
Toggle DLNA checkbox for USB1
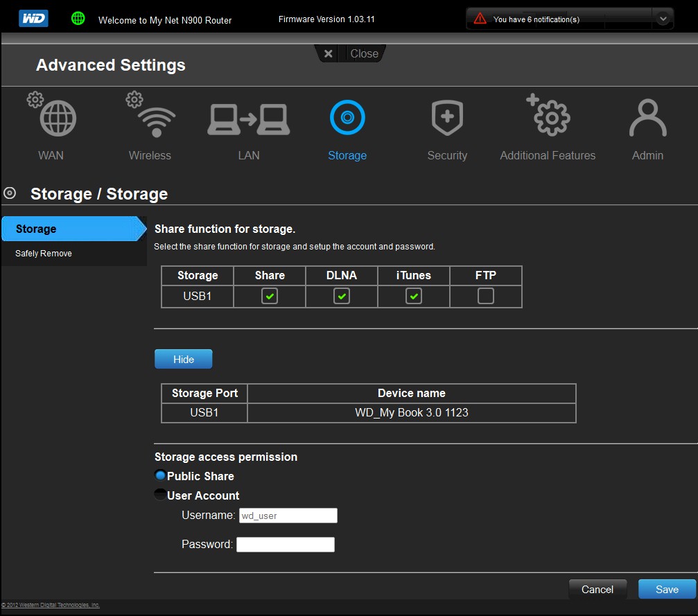pyautogui.click(x=342, y=296)
